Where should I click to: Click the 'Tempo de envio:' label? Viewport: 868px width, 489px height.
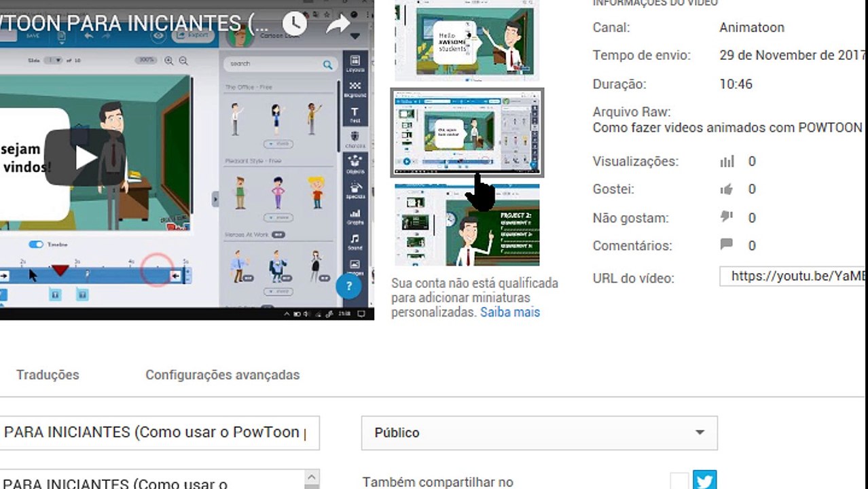641,56
